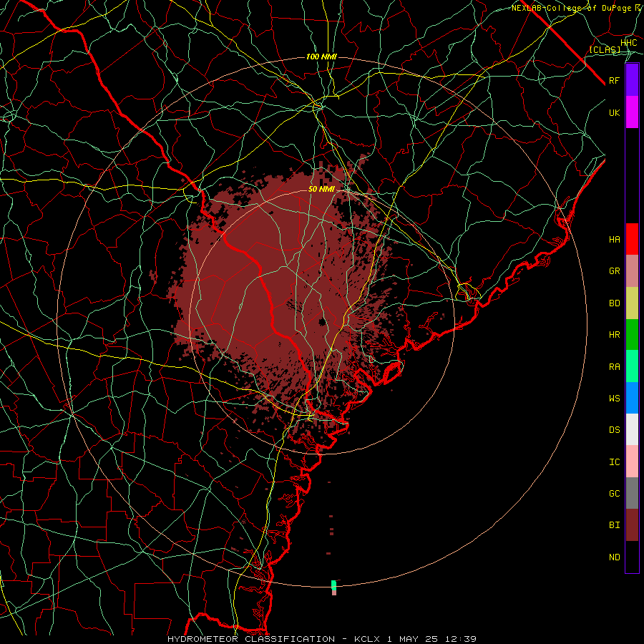Click the WS blue legend swatch
The height and width of the screenshot is (644, 644).
(632, 398)
